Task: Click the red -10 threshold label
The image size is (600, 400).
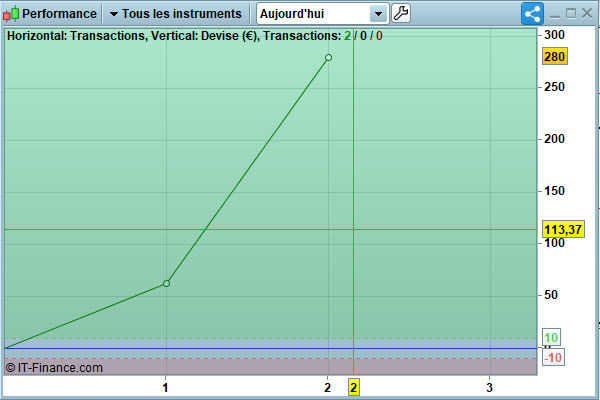Action: click(x=553, y=358)
